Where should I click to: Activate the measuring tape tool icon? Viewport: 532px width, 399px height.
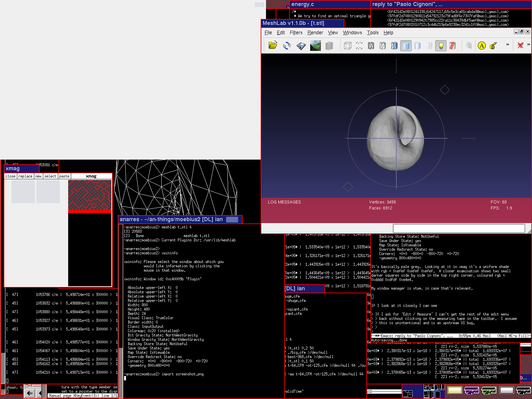click(x=494, y=46)
